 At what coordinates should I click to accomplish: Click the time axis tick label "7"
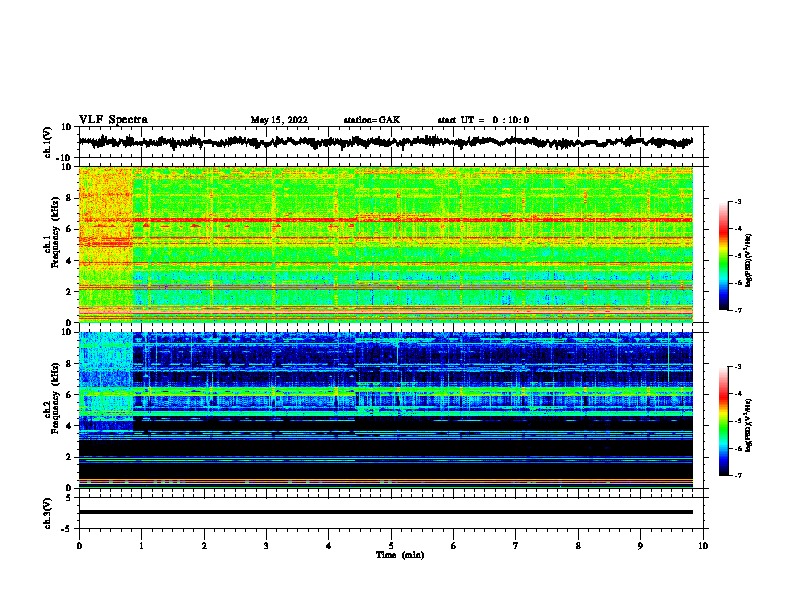coord(516,546)
